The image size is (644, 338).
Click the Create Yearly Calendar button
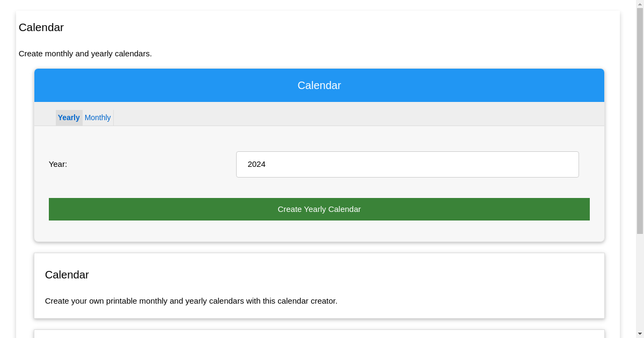pos(319,209)
